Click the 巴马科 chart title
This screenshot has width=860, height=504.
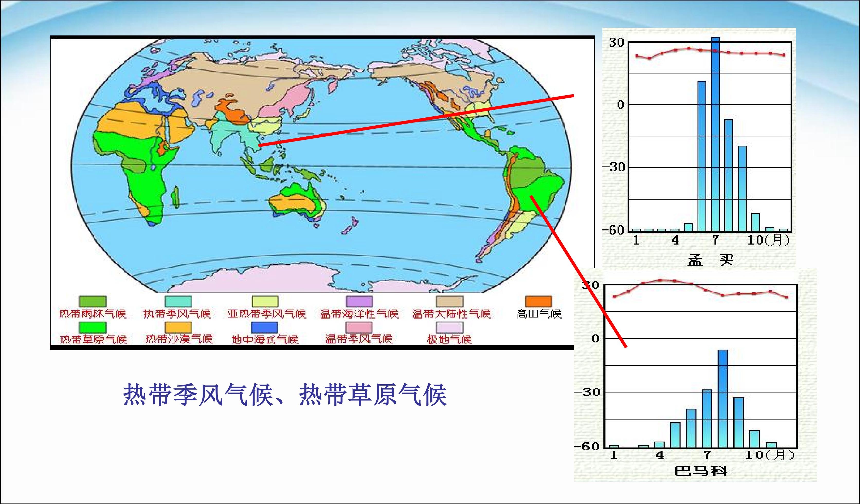[701, 471]
